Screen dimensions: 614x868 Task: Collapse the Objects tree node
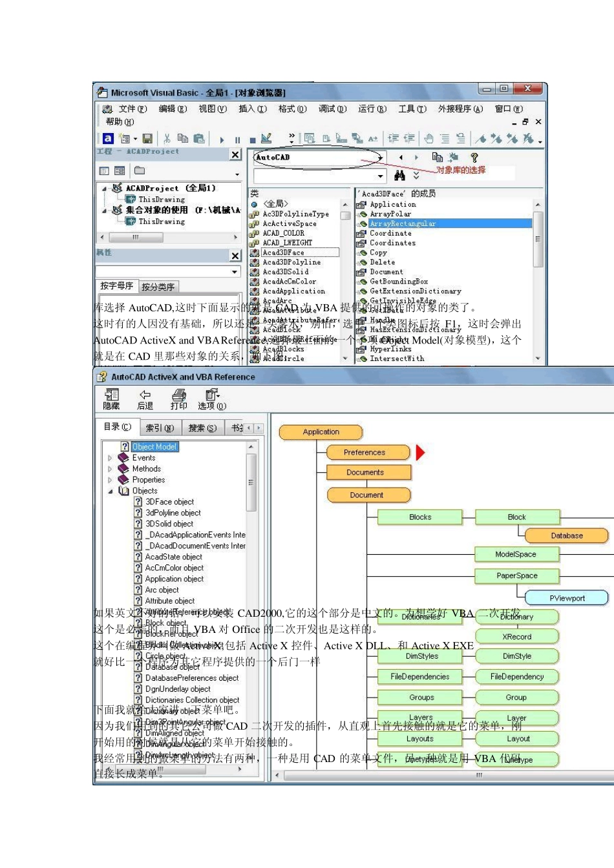pyautogui.click(x=110, y=491)
